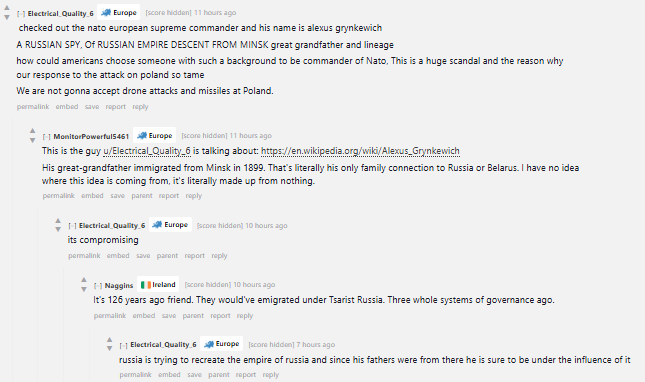
Task: Collapse the top comment thread with [–]
Action: coord(21,14)
